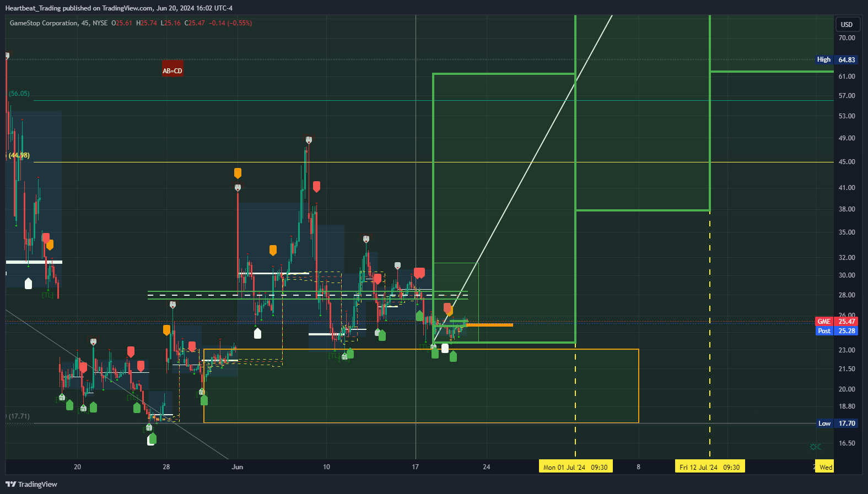Select the Fri 12 Jul '24 09:30 date marker
The image size is (868, 494).
pyautogui.click(x=710, y=467)
